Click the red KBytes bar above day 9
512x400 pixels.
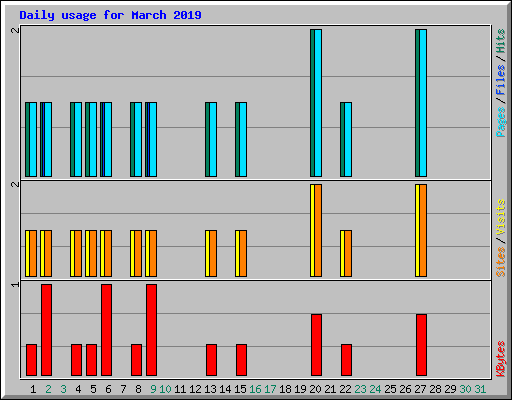(151, 330)
